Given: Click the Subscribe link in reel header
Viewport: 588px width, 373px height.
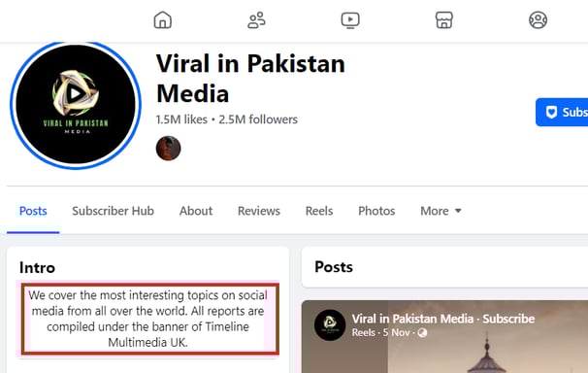Looking at the screenshot, I should pos(508,319).
